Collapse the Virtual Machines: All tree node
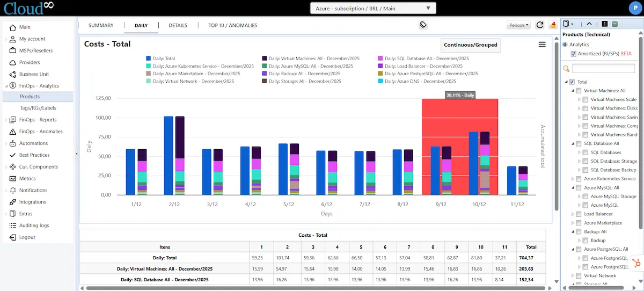The image size is (644, 291). pos(573,91)
